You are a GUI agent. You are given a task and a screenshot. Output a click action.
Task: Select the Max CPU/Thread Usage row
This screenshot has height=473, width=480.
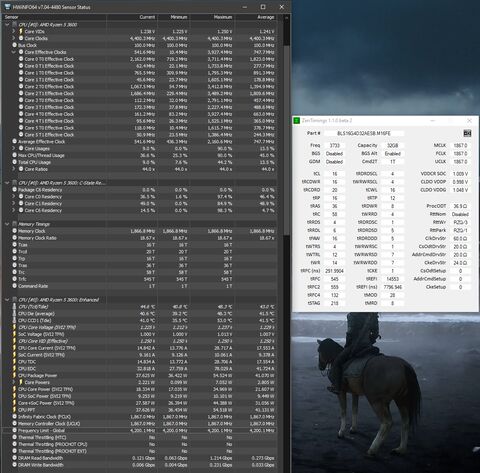pos(139,155)
